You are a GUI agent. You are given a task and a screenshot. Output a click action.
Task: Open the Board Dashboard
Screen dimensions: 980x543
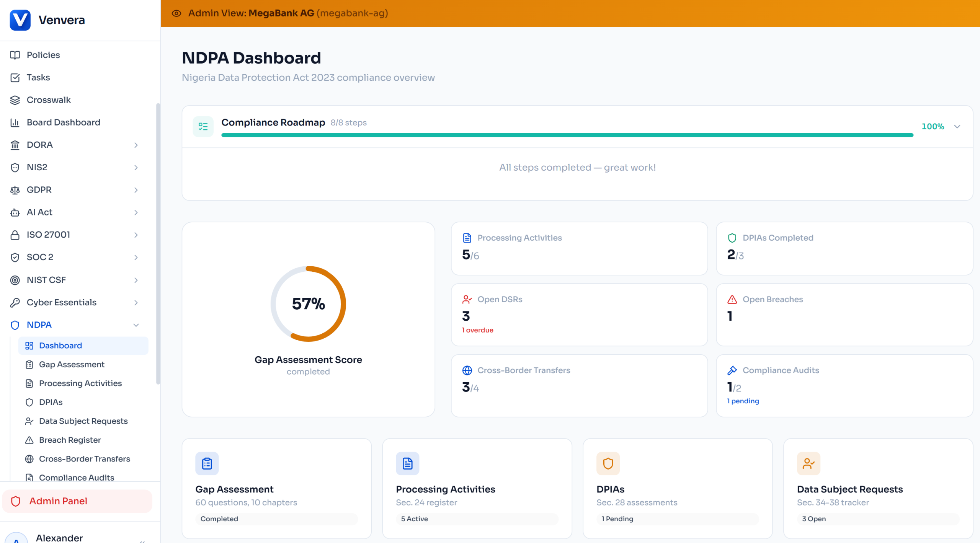point(62,122)
